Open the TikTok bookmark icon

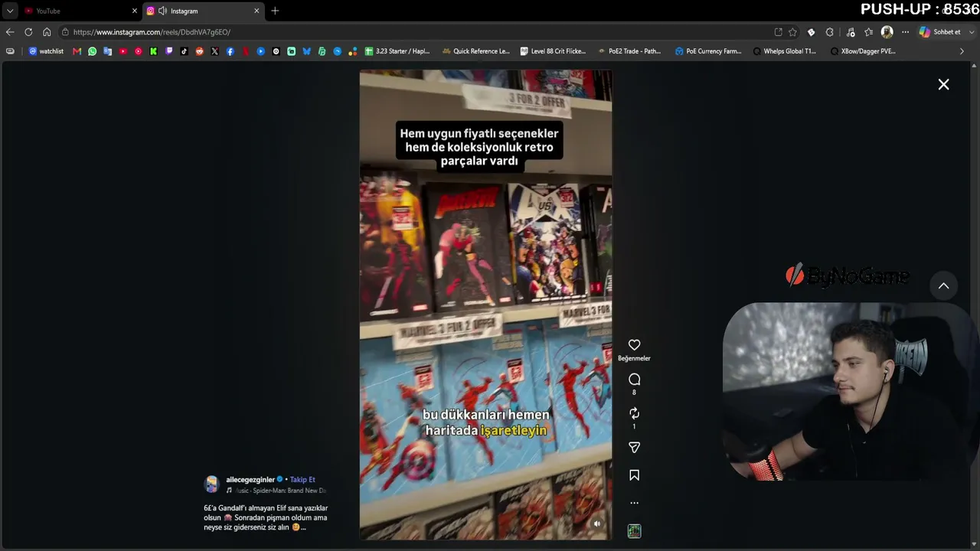pos(185,51)
